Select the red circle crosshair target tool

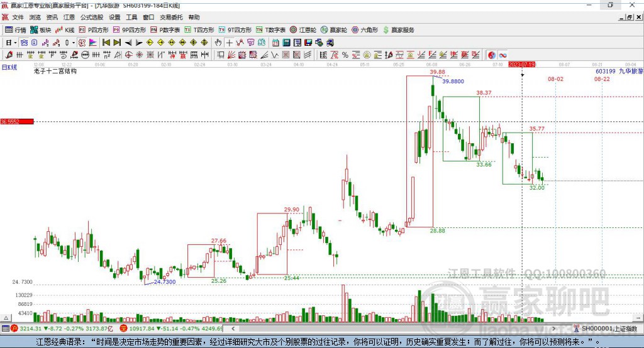[x=128, y=55]
